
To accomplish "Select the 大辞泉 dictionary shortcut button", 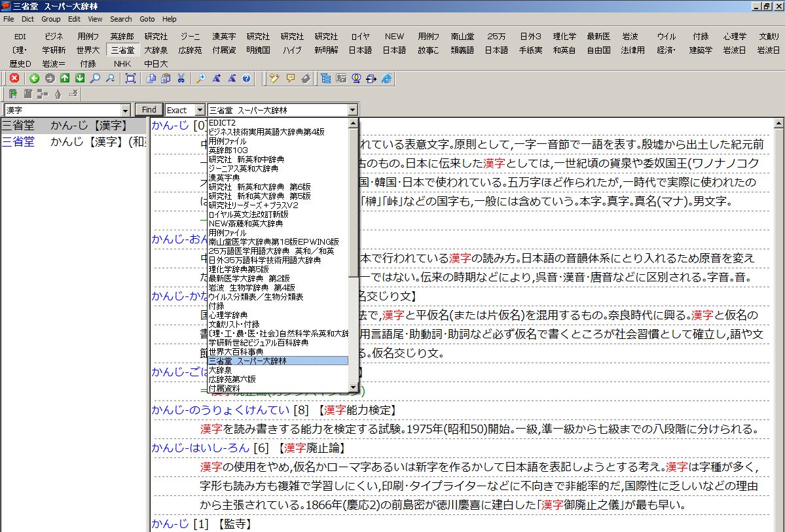I will [x=156, y=50].
